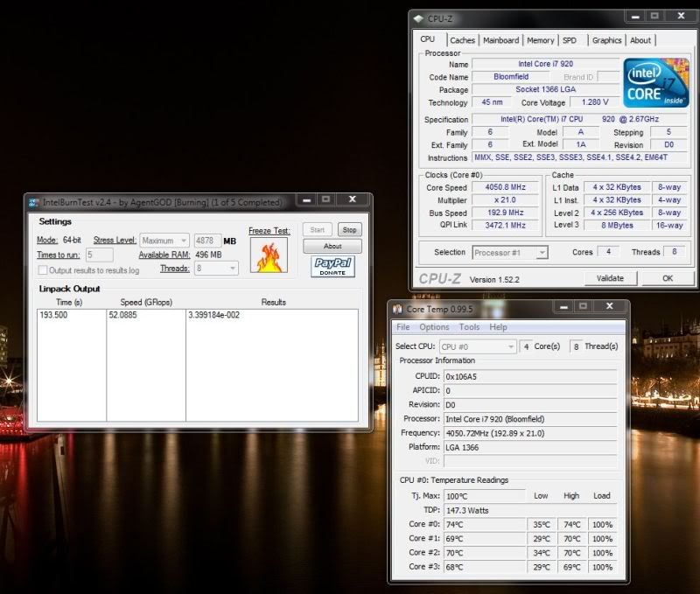Click the Core #0 temperature 74°C
700x594 pixels.
pos(485,524)
